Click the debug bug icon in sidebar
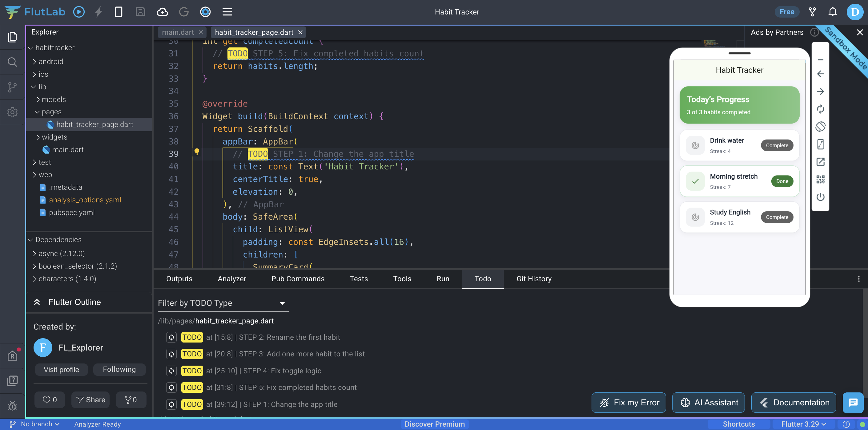868x430 pixels. [13, 405]
